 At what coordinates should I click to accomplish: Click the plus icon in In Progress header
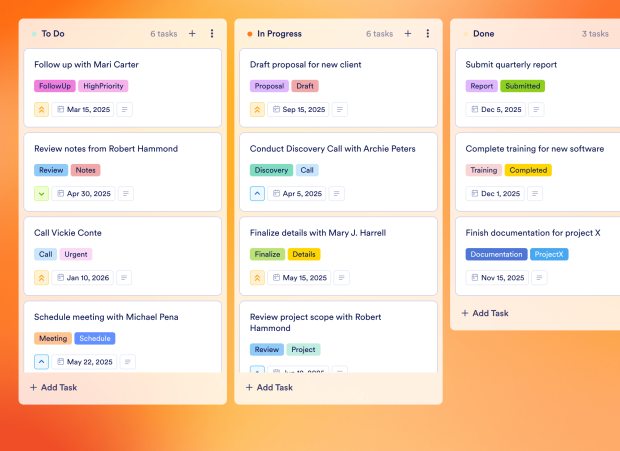click(x=408, y=34)
